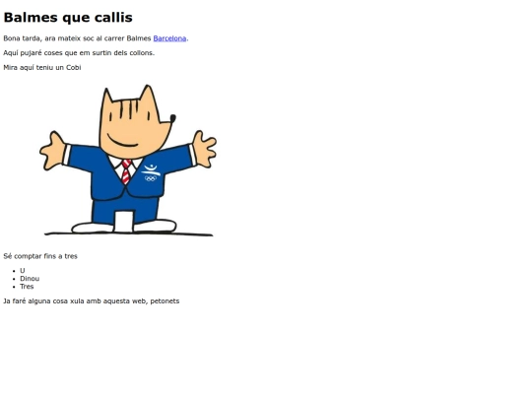
Task: Click the list item "Tres"
Action: (x=27, y=287)
